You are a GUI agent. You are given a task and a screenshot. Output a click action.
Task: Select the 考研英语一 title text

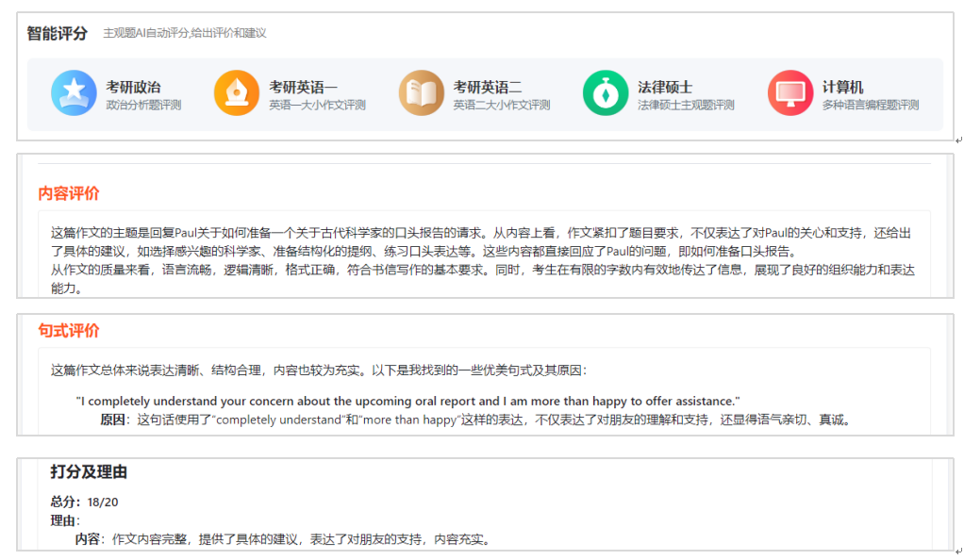point(303,87)
